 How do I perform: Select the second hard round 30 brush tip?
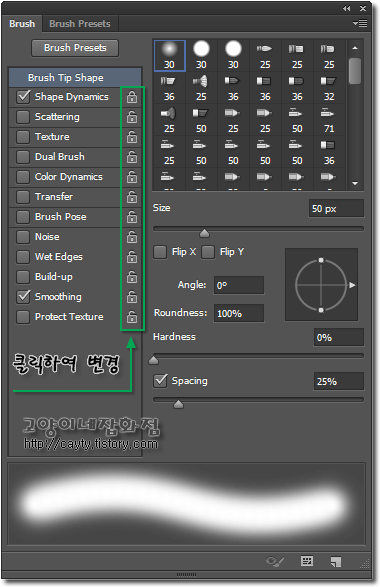[x=201, y=55]
